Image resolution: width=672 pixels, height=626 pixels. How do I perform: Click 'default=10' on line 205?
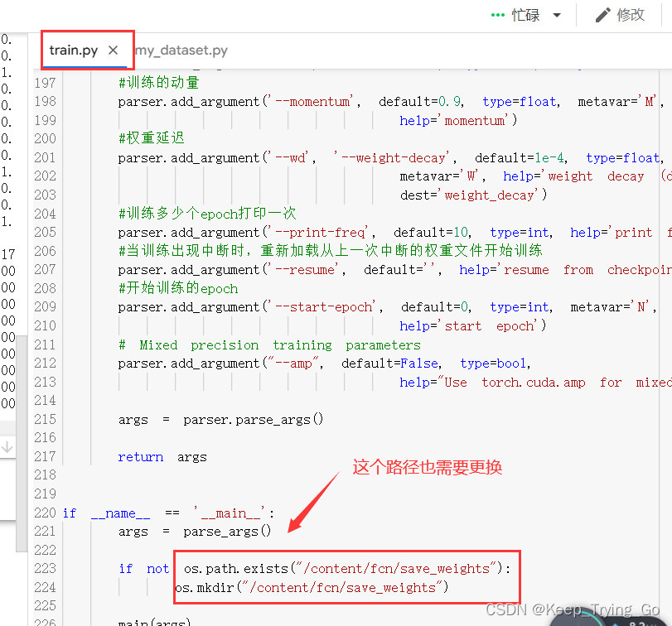click(433, 232)
